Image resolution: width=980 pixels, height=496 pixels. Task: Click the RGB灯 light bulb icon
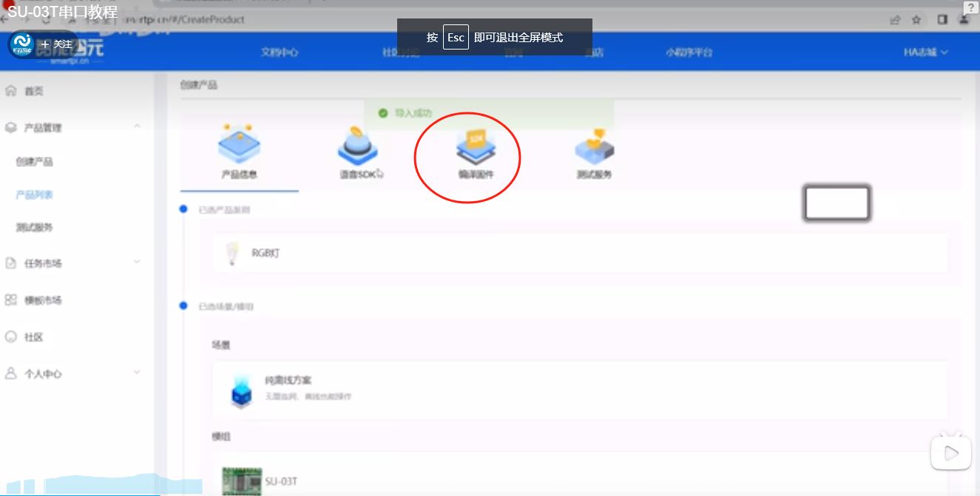click(x=233, y=254)
